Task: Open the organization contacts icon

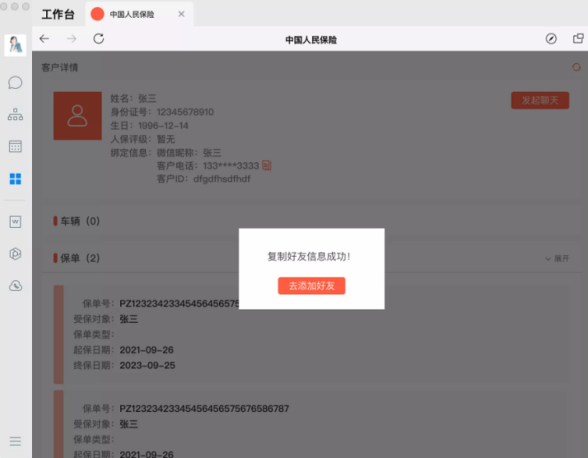Action: (x=15, y=114)
